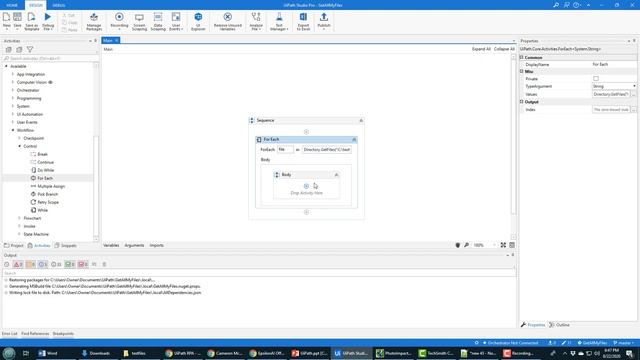
Task: Launch Screen Scraping tool
Action: tap(139, 21)
